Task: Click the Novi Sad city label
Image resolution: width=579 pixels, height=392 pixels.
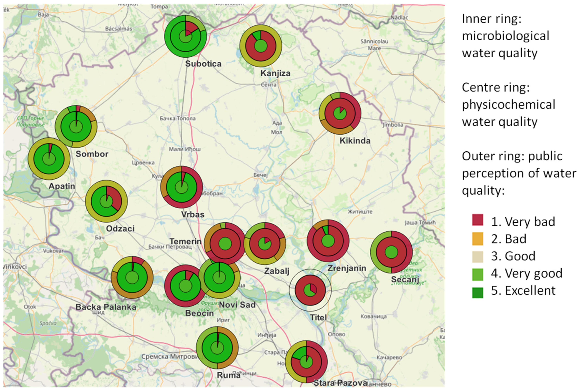Action: [237, 305]
